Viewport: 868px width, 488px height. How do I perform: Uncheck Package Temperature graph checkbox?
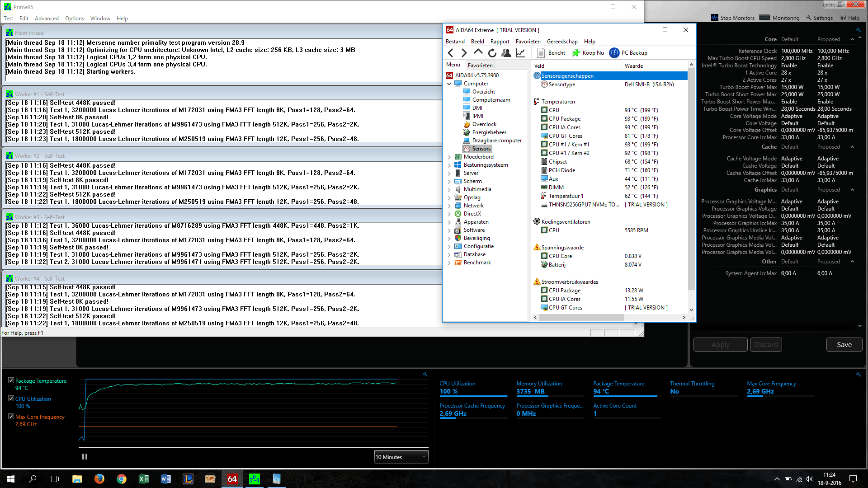coord(11,380)
